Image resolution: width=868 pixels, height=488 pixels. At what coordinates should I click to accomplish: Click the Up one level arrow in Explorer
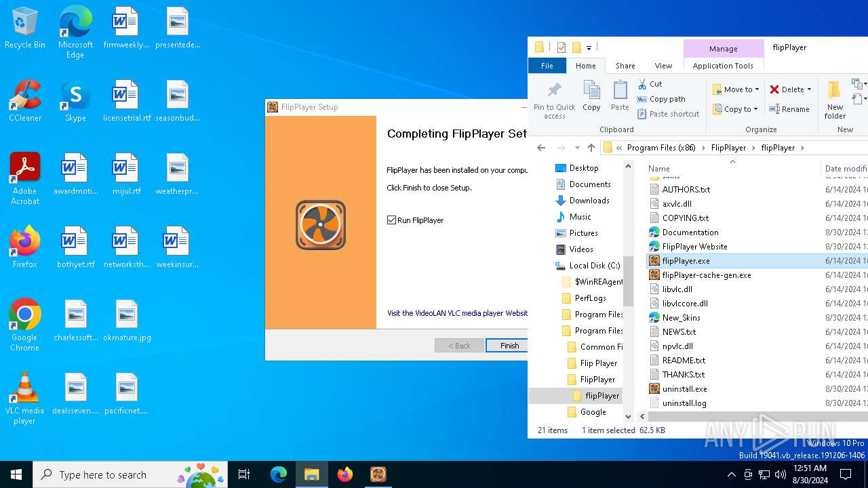point(591,148)
